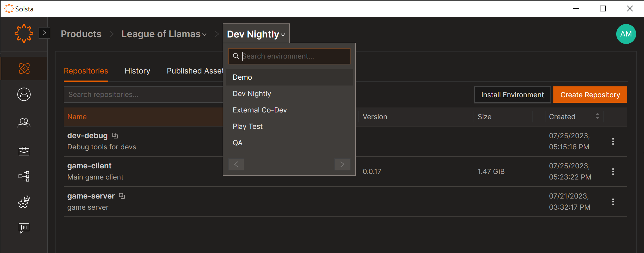Screen dimensions: 644x253
Task: Open the Products atom icon in sidebar
Action: [x=24, y=69]
